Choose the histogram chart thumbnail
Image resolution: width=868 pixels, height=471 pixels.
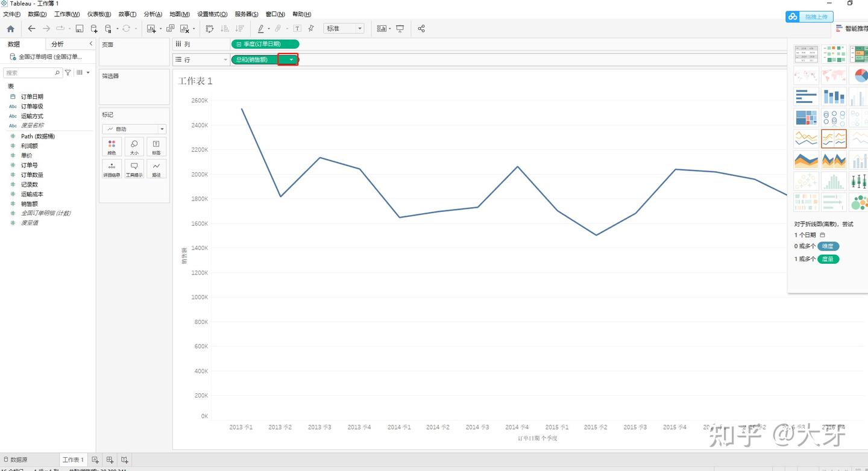(x=834, y=181)
